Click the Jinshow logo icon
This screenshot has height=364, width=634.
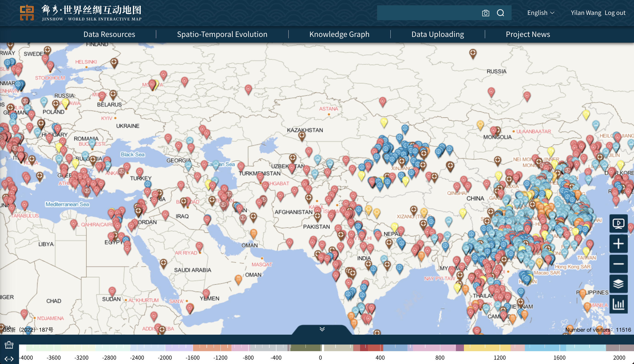(x=27, y=13)
